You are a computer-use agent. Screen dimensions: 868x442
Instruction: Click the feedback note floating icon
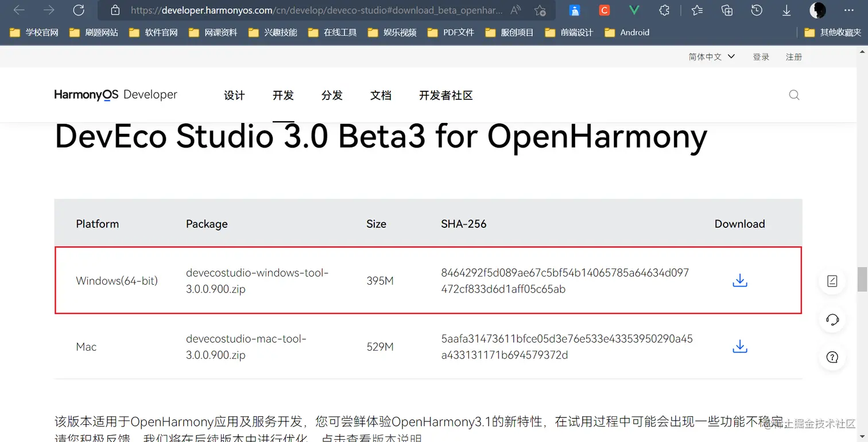point(832,281)
